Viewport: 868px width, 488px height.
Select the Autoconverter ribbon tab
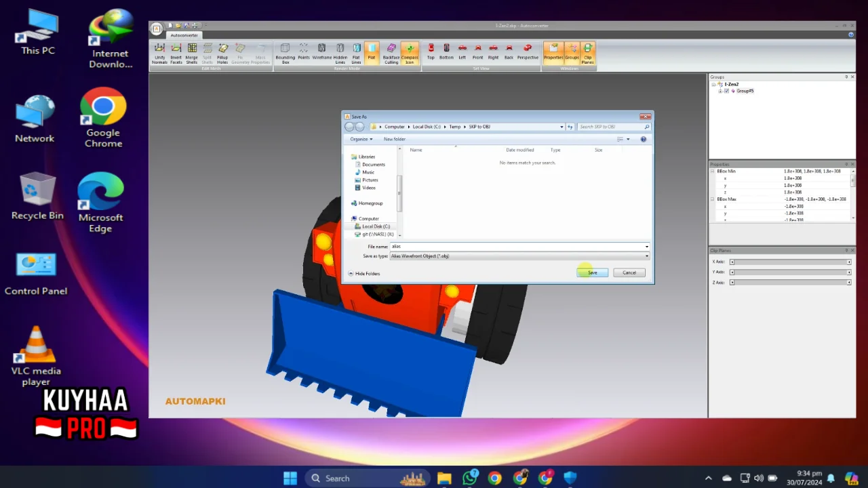click(184, 35)
